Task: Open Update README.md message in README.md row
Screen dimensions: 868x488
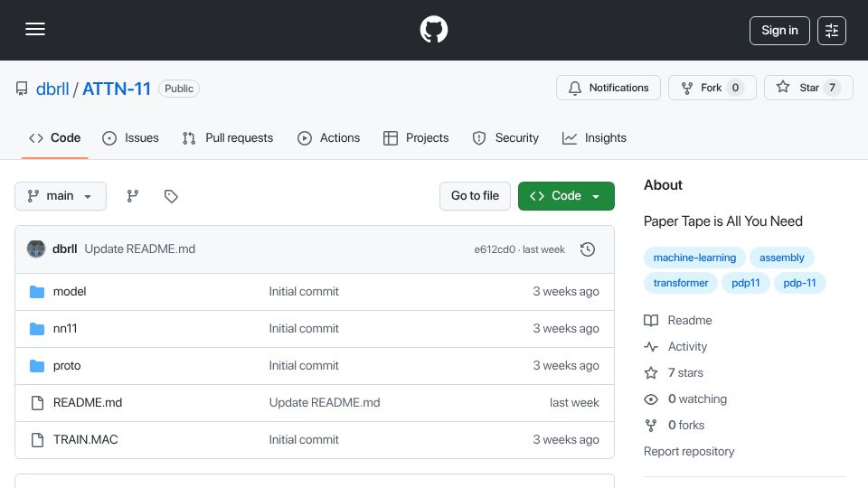Action: [x=325, y=403]
